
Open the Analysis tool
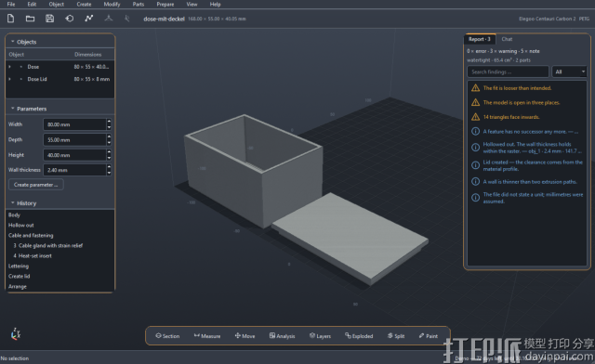[x=283, y=336]
